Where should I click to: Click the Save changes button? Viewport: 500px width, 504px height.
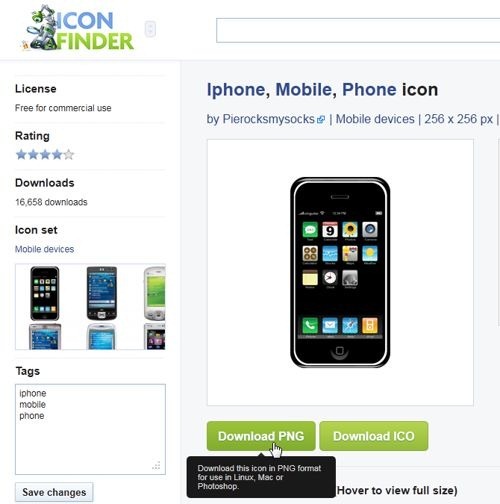pos(54,492)
